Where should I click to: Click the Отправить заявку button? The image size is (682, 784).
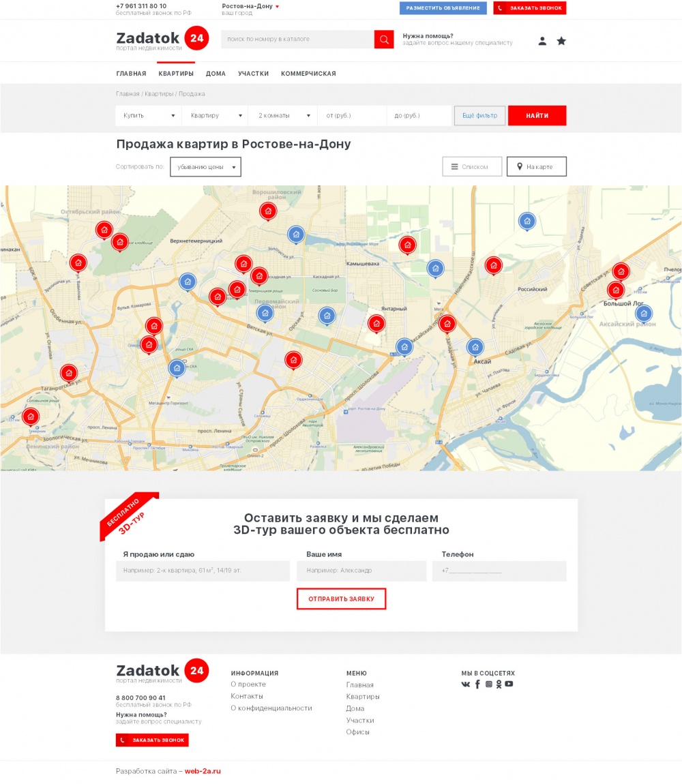pos(341,599)
